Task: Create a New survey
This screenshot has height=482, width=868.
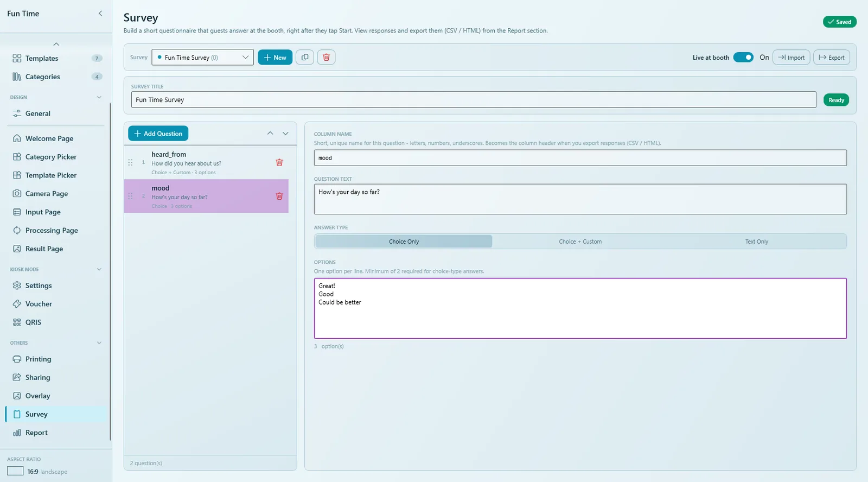Action: point(275,57)
